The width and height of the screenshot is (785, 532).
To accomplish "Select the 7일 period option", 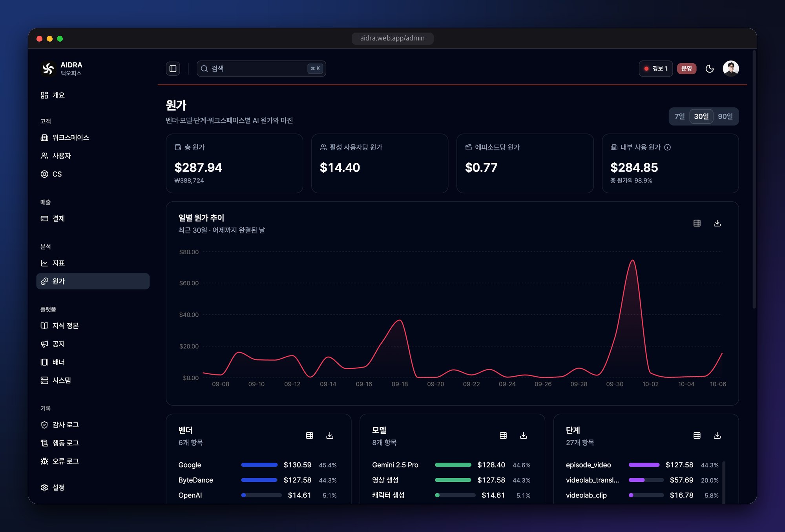I will pos(679,117).
